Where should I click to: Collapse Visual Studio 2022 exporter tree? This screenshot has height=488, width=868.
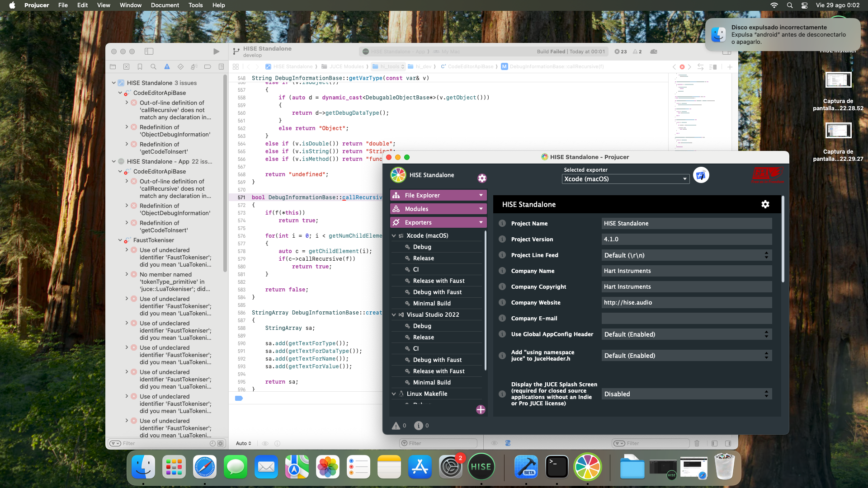click(394, 315)
